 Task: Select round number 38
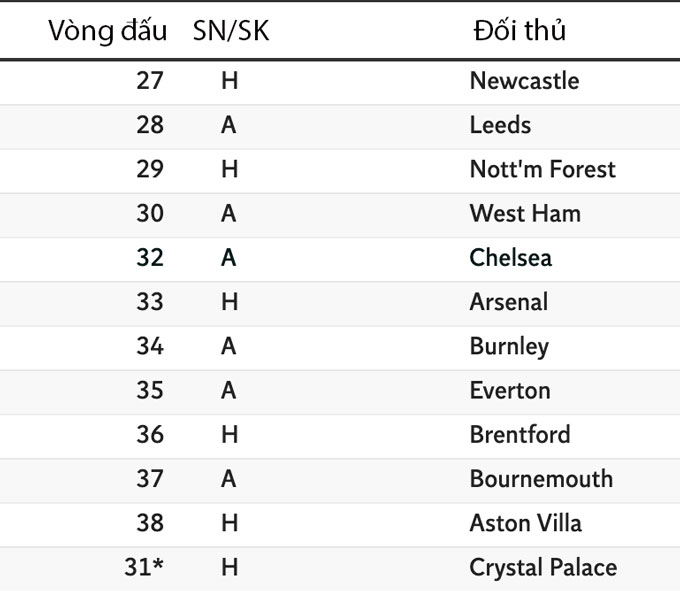coord(149,522)
